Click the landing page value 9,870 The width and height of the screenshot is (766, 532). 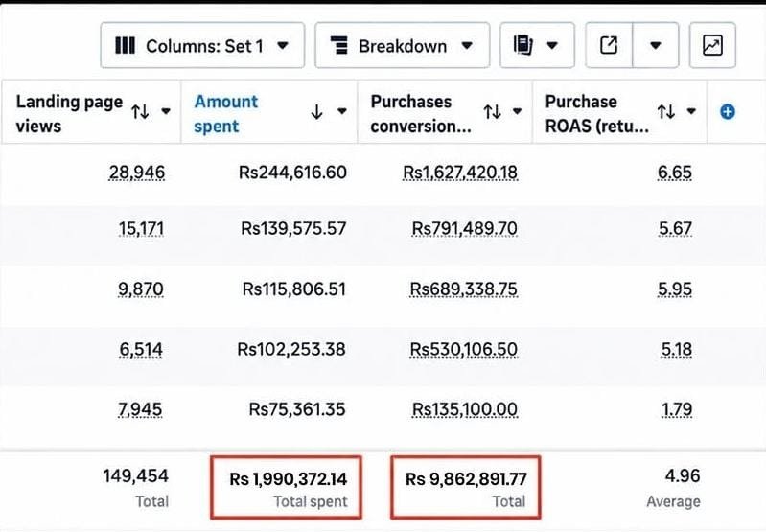tap(141, 289)
